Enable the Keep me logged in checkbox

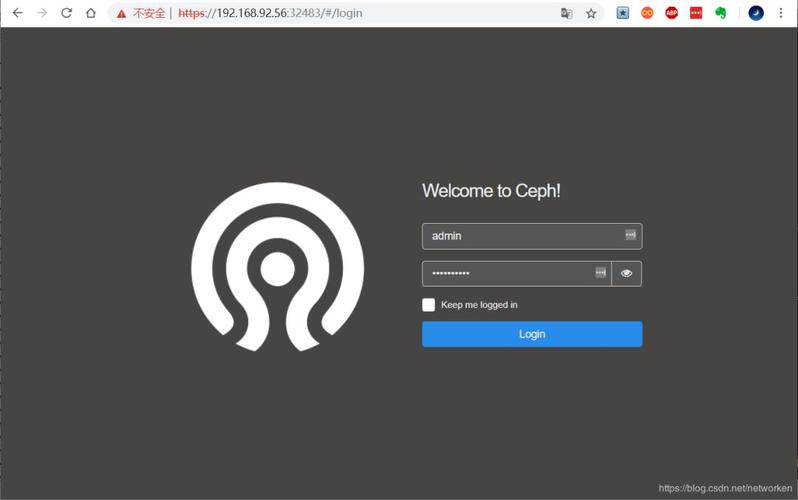coord(429,304)
